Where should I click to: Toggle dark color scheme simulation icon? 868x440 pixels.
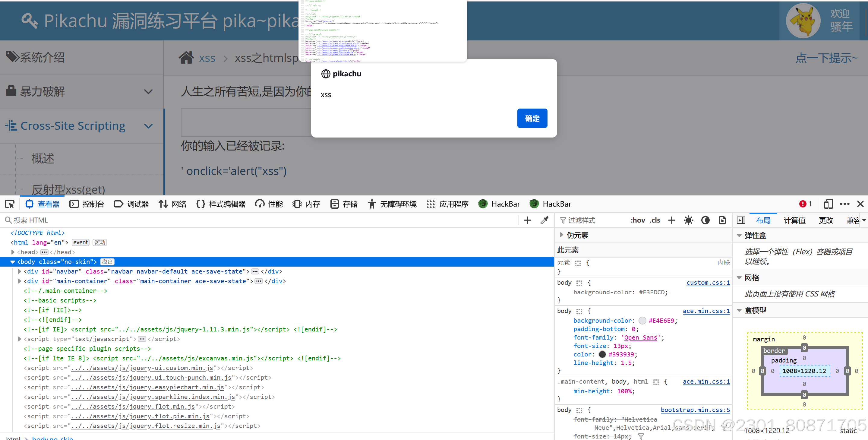click(x=705, y=220)
